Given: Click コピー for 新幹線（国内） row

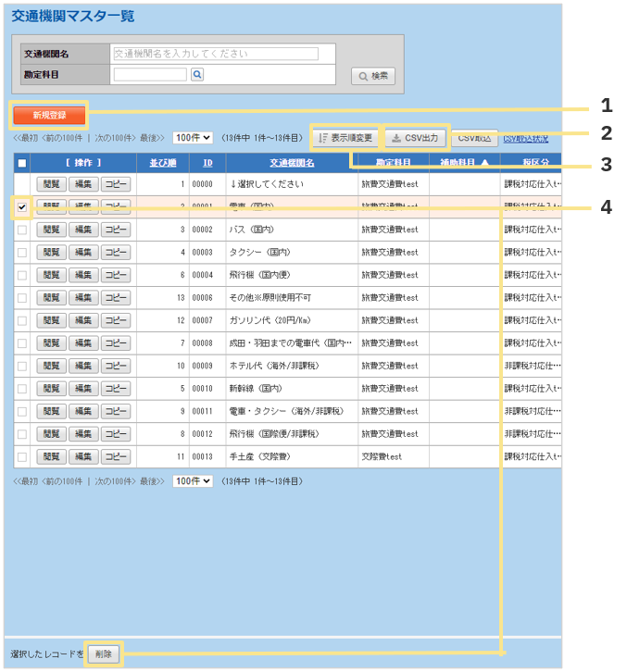Looking at the screenshot, I should click(x=115, y=388).
